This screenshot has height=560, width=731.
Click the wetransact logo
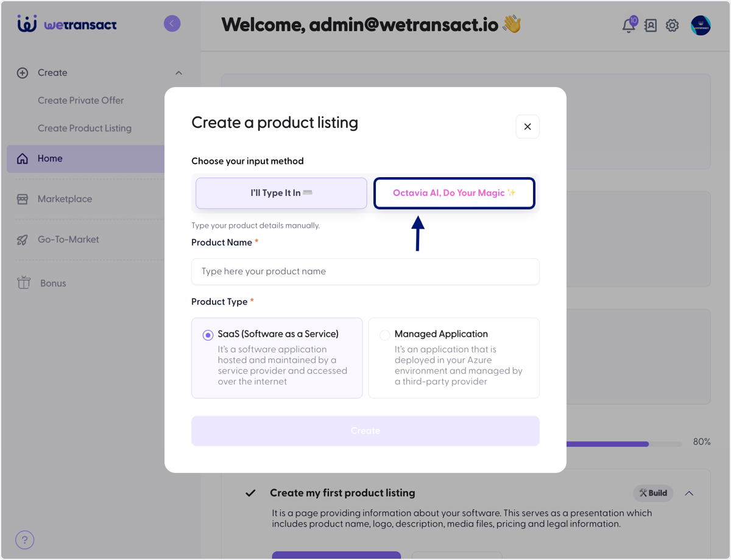pyautogui.click(x=67, y=24)
